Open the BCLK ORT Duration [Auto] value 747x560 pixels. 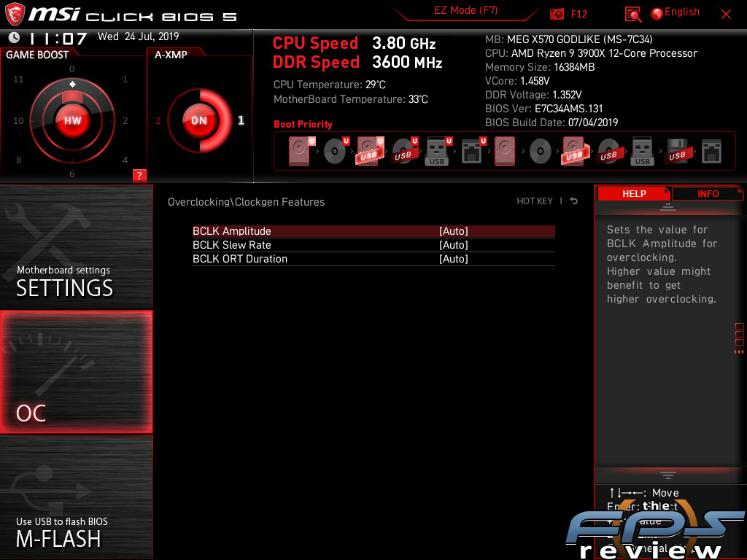[x=454, y=259]
